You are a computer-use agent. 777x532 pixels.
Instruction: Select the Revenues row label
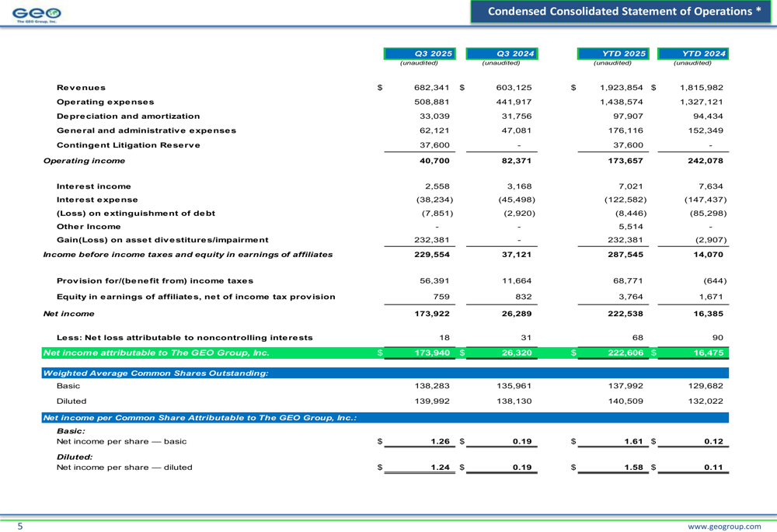[82, 88]
